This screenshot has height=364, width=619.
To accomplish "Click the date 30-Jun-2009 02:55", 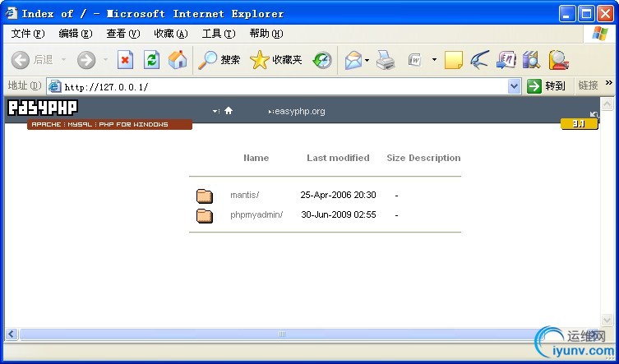I will pyautogui.click(x=339, y=214).
